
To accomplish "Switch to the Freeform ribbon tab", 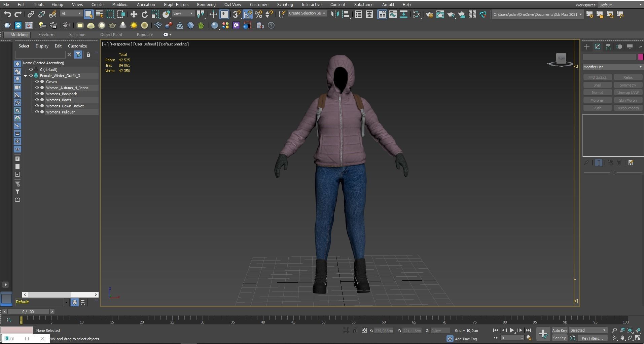I will pyautogui.click(x=46, y=35).
